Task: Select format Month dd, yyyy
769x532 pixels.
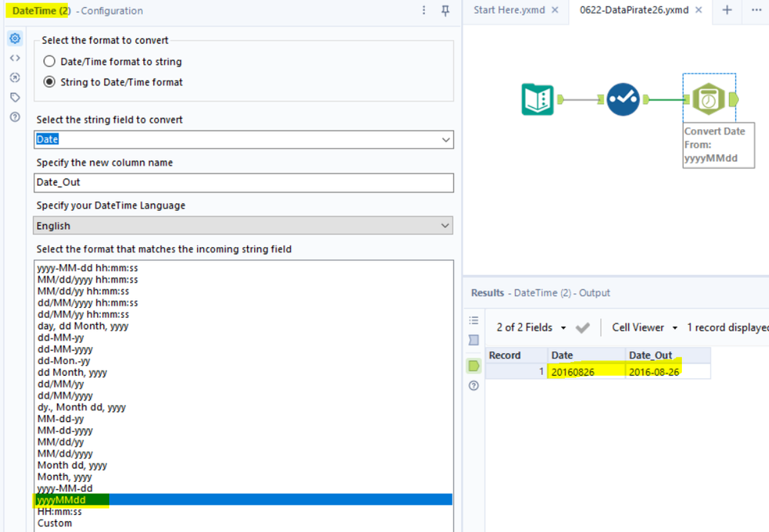Action: click(72, 465)
